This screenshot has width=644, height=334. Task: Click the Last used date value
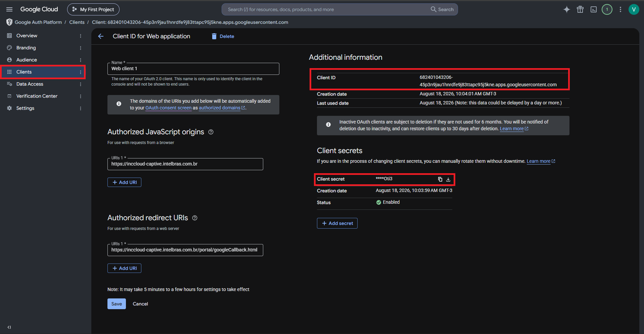(x=491, y=103)
